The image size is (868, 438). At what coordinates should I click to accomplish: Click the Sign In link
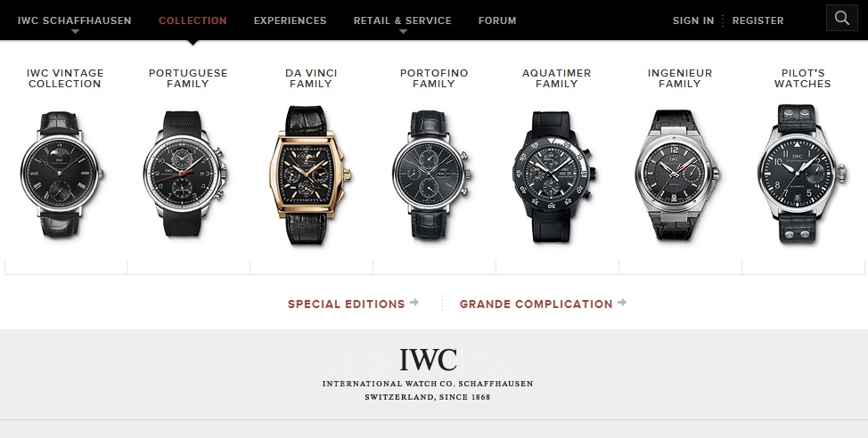coord(693,20)
